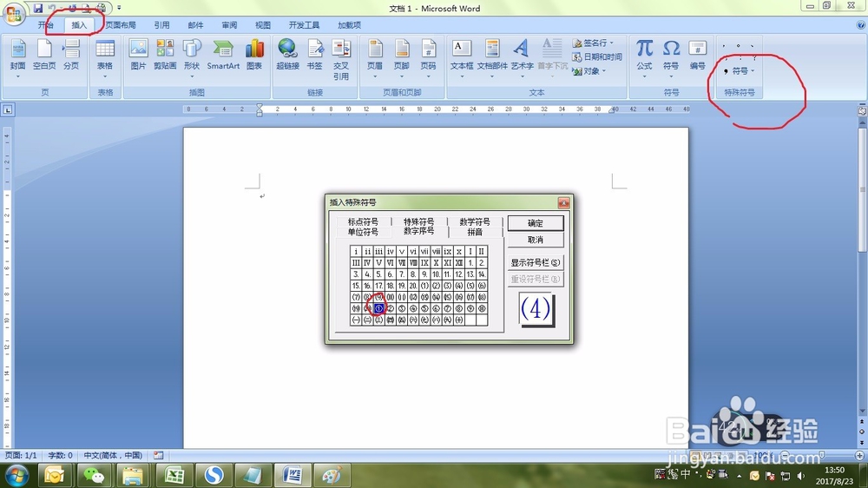Open the 拼音 tab in dialog

tap(475, 232)
